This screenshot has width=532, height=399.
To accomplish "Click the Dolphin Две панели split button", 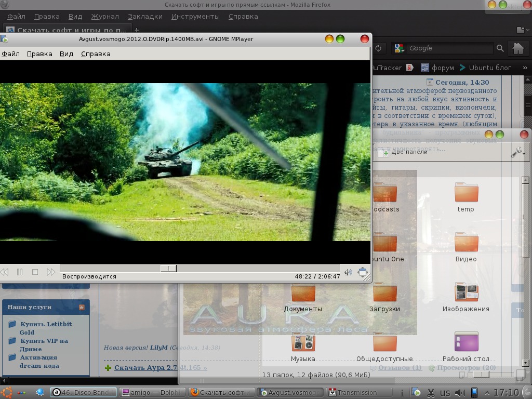I will pyautogui.click(x=403, y=152).
